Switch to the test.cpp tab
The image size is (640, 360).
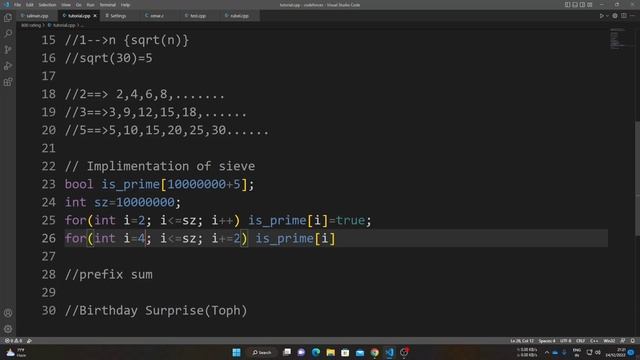[x=198, y=16]
